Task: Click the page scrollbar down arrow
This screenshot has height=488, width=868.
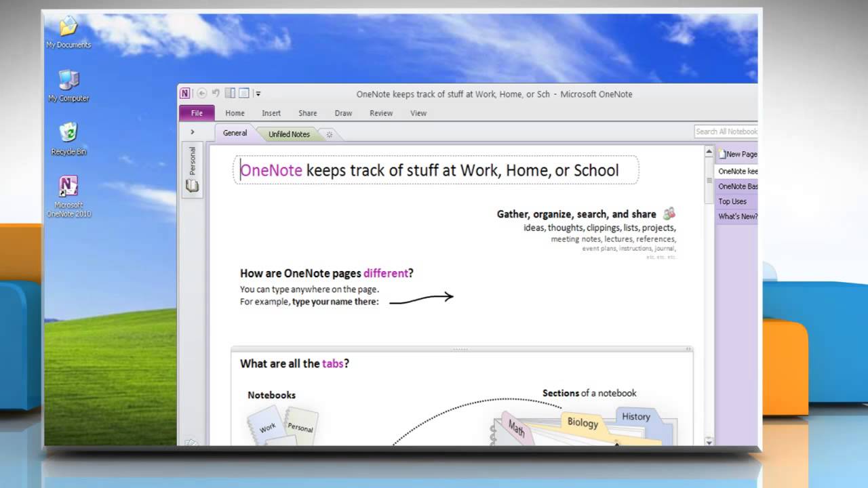Action: tap(709, 441)
